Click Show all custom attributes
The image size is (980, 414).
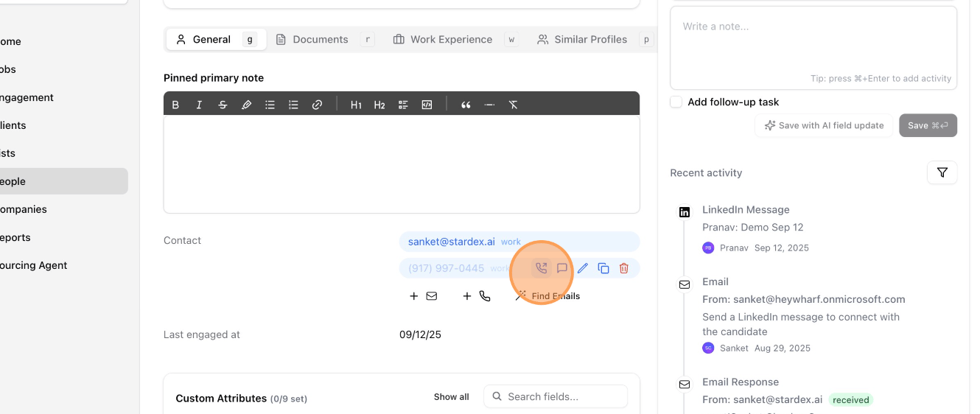point(451,396)
